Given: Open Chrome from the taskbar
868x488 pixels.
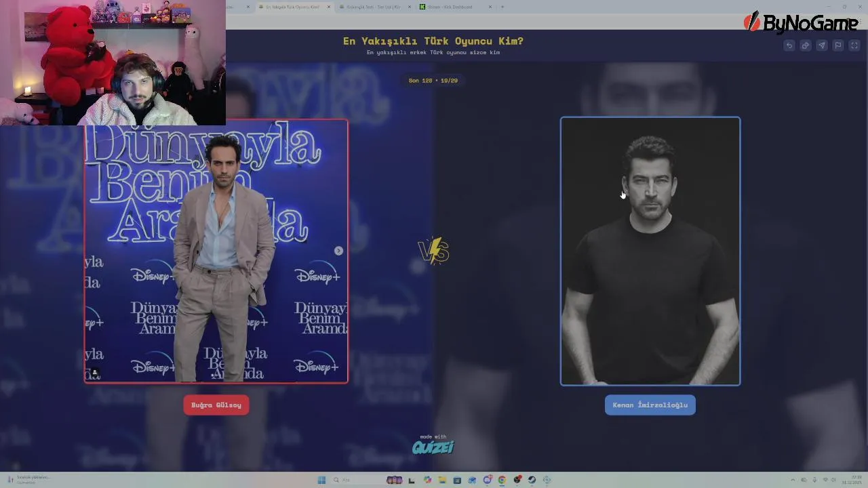Looking at the screenshot, I should [x=502, y=480].
